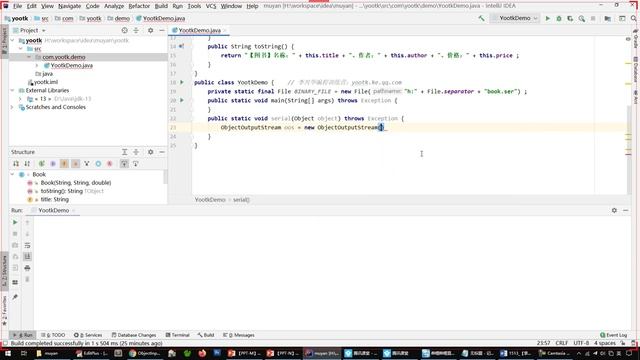
Task: Toggle Autoscroll from Source in Structure toolbar
Action: 136,164
